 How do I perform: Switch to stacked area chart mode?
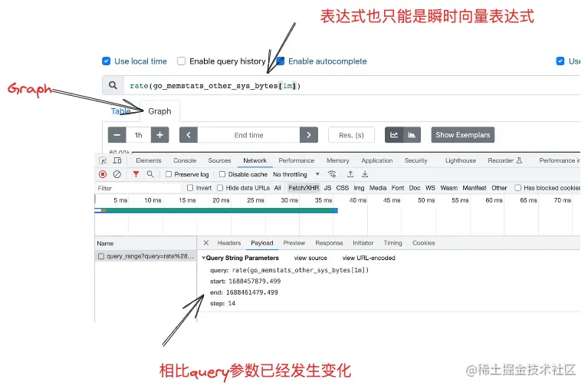412,135
